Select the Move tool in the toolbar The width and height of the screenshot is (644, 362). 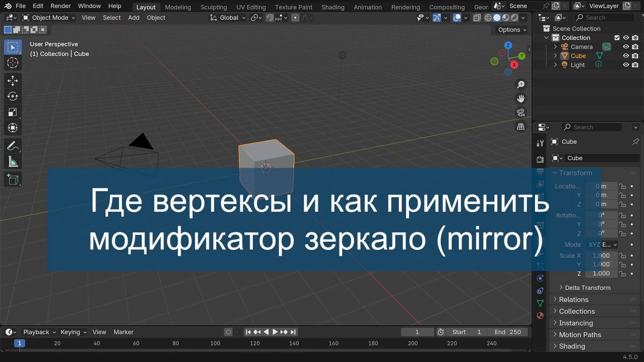pyautogui.click(x=12, y=80)
